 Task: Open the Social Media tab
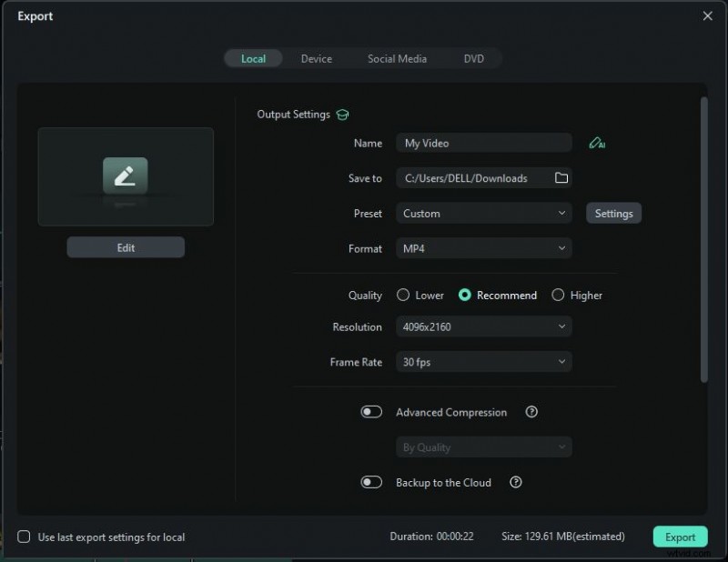(x=397, y=58)
